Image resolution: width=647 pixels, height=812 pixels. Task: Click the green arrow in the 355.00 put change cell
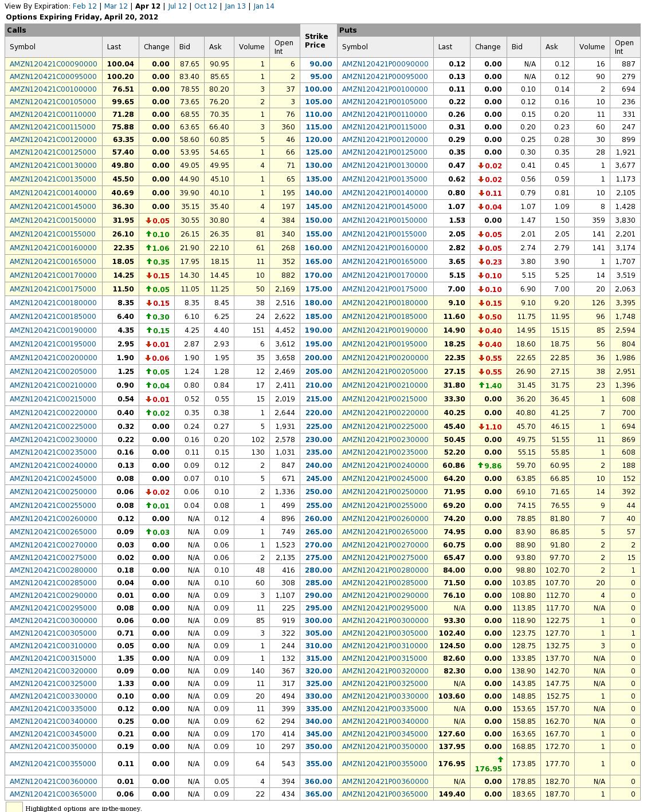click(x=500, y=759)
